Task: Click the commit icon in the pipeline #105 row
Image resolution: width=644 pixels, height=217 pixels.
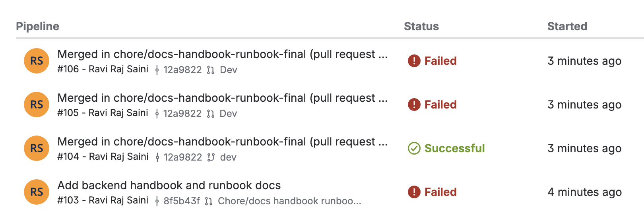Action: coord(157,114)
